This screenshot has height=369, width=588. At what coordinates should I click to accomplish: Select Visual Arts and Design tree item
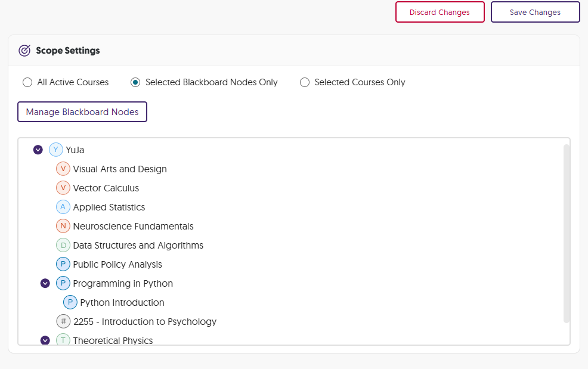119,169
